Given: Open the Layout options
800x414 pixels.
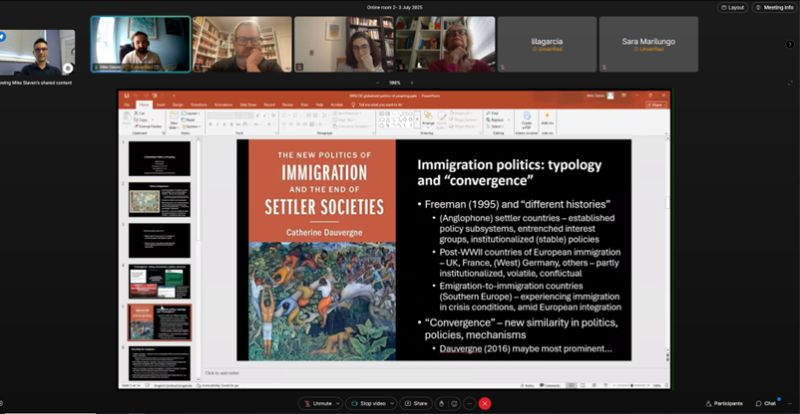Looking at the screenshot, I should point(732,7).
